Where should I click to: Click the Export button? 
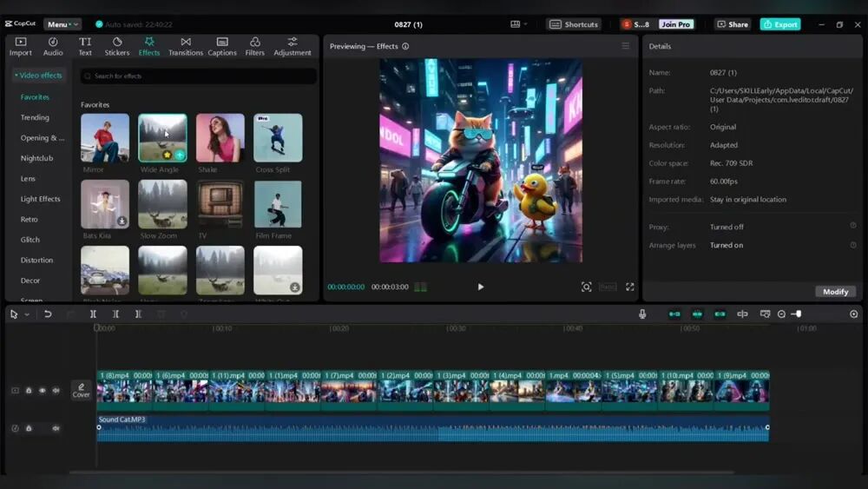[x=779, y=24]
